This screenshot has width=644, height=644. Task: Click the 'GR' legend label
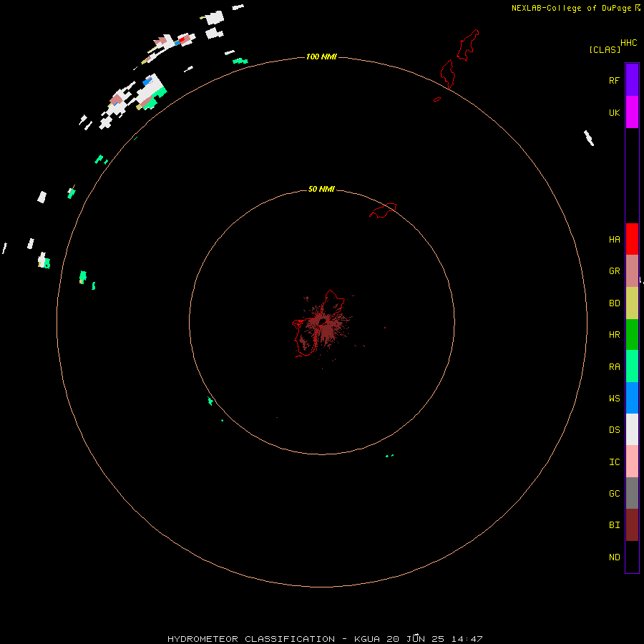coord(615,271)
